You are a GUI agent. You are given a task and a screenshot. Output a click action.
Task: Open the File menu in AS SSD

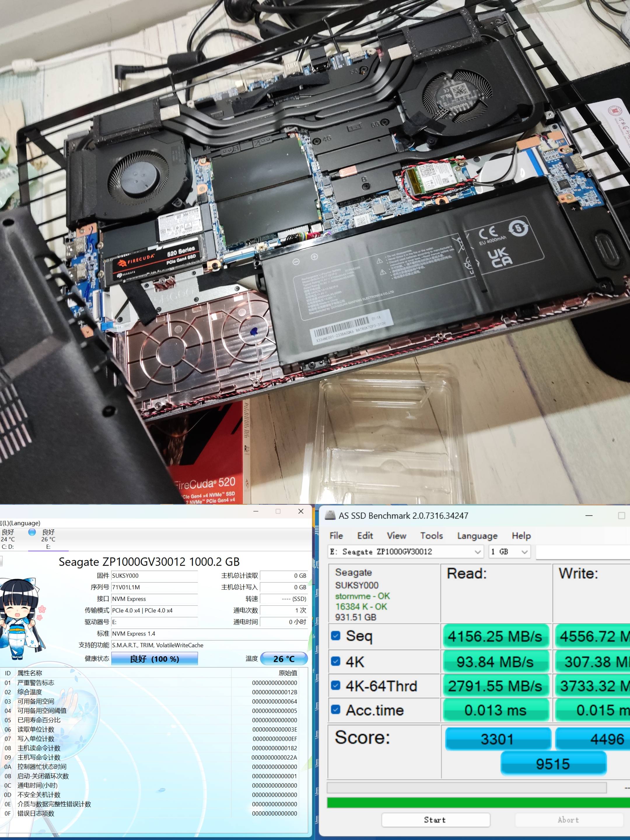tap(336, 535)
